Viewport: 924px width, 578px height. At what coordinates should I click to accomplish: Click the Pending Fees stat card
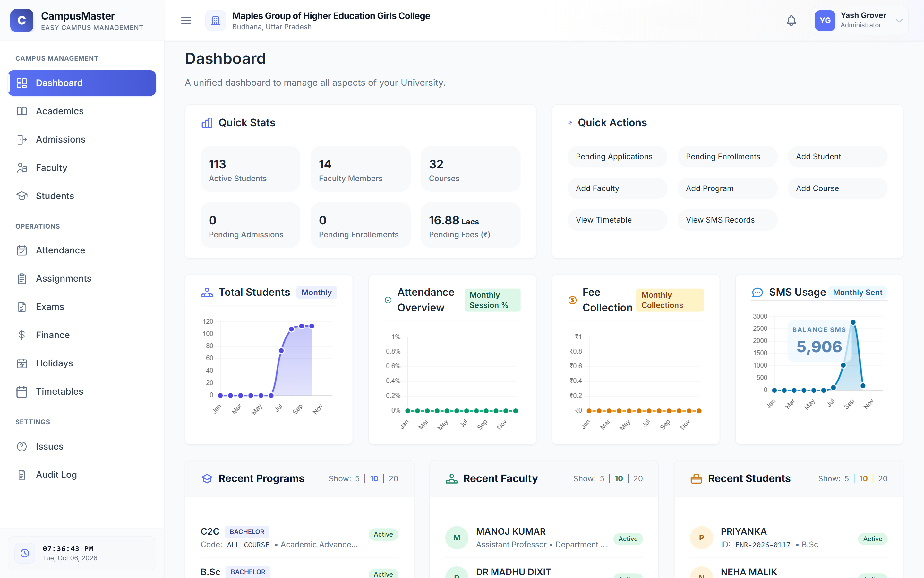[470, 225]
